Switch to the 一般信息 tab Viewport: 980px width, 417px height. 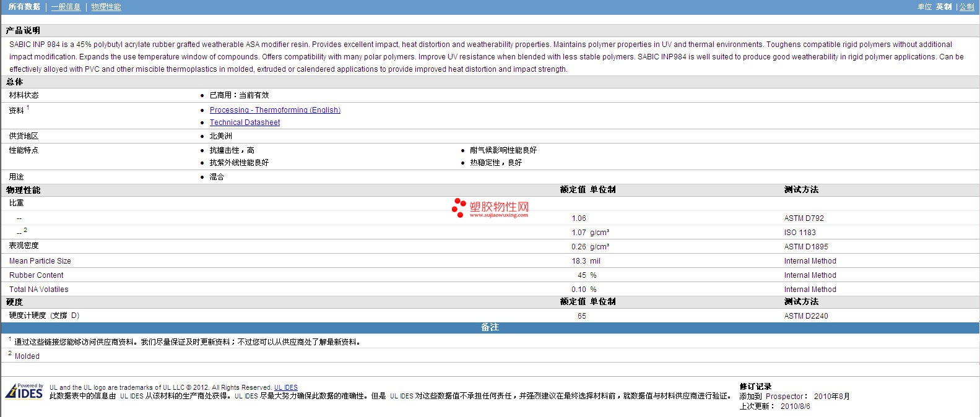[66, 7]
